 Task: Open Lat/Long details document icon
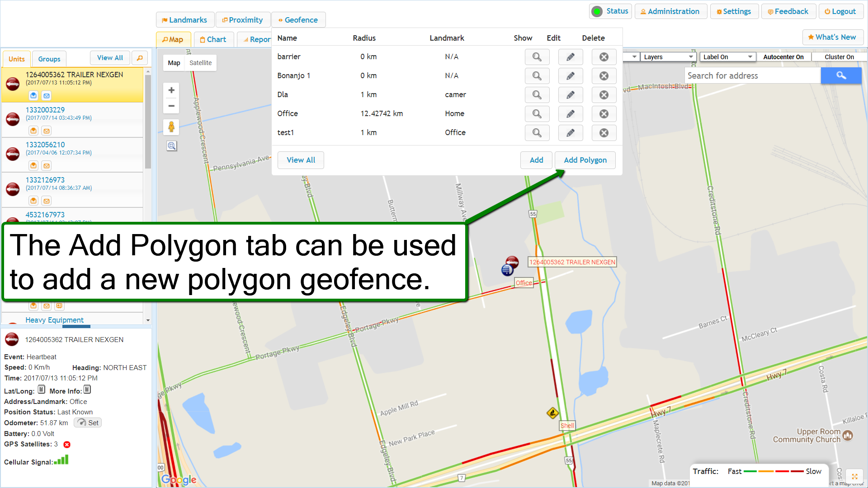tap(42, 389)
